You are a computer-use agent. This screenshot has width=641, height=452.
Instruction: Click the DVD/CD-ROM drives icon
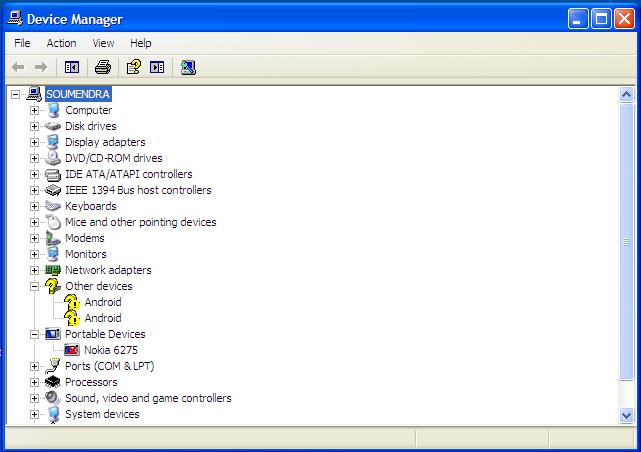tap(53, 158)
